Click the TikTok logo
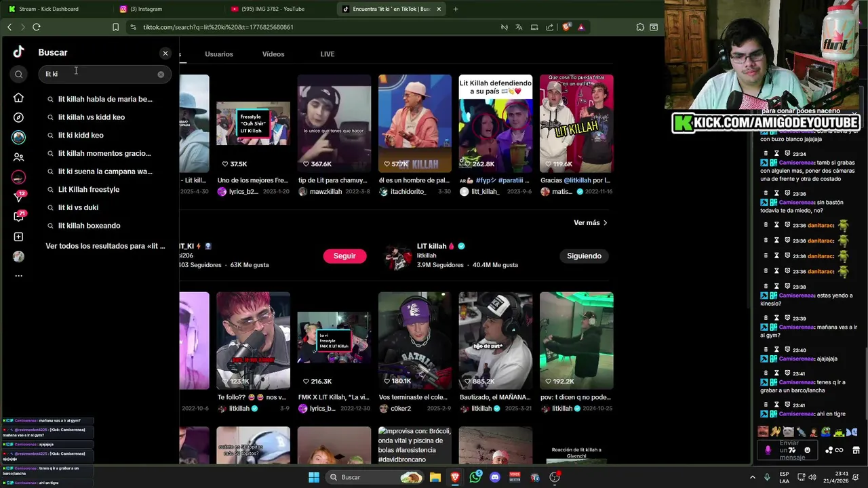Screen dimensions: 868x488 click(x=18, y=52)
